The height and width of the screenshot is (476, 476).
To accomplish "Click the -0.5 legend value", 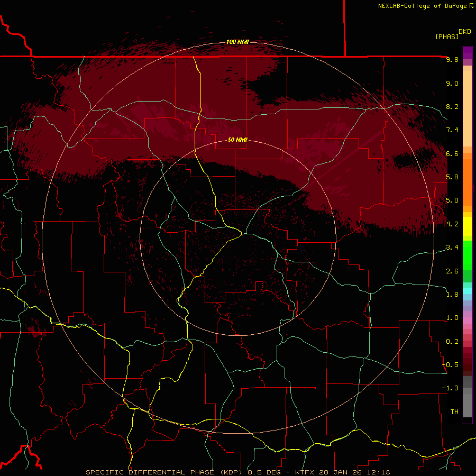I will click(451, 365).
